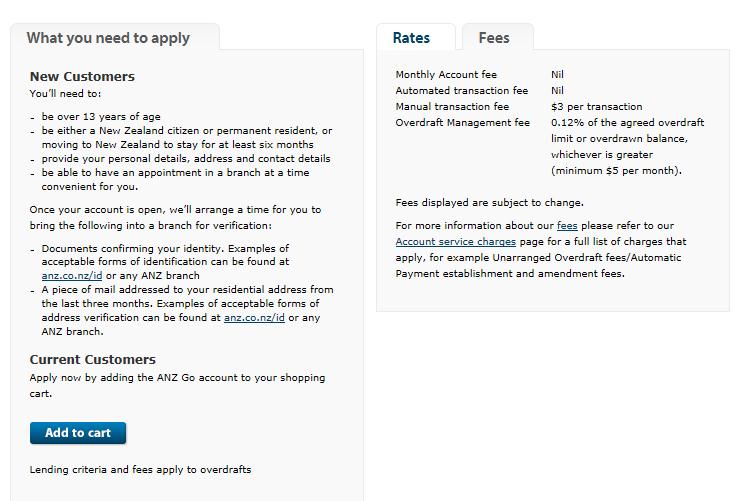Click 'Fees displayed are subject to change' text
The image size is (737, 501).
point(489,203)
